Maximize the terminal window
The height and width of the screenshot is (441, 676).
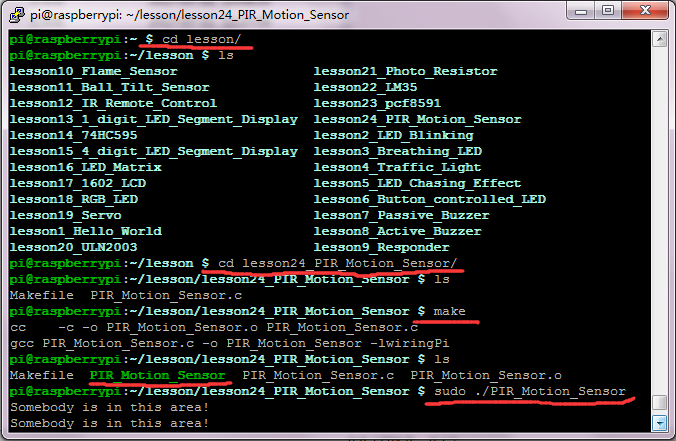(608, 10)
